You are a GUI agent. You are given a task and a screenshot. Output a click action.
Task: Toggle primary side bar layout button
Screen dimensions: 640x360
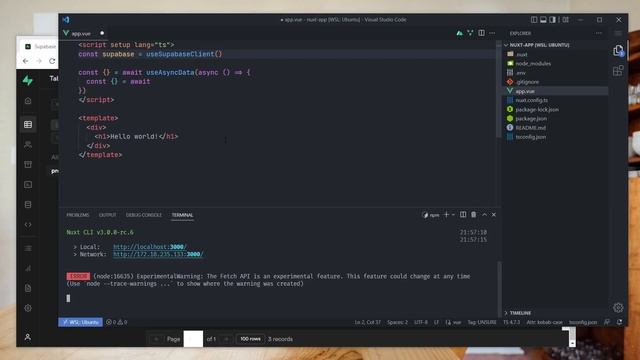(x=534, y=20)
